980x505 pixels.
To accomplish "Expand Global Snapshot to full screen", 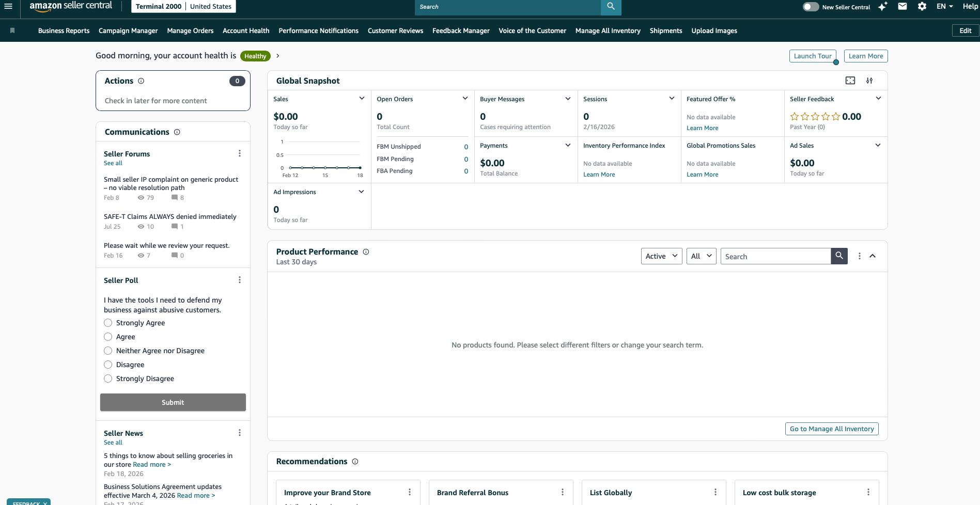I will click(850, 81).
